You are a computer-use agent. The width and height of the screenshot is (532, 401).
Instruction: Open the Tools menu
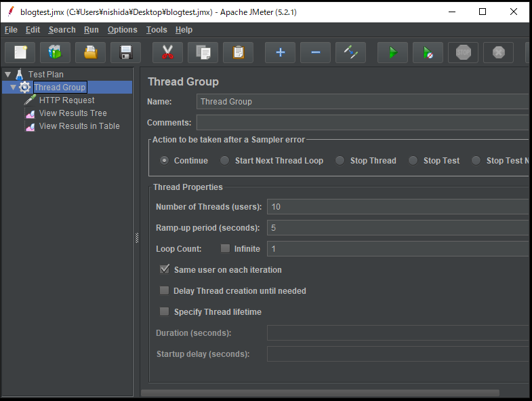click(157, 30)
